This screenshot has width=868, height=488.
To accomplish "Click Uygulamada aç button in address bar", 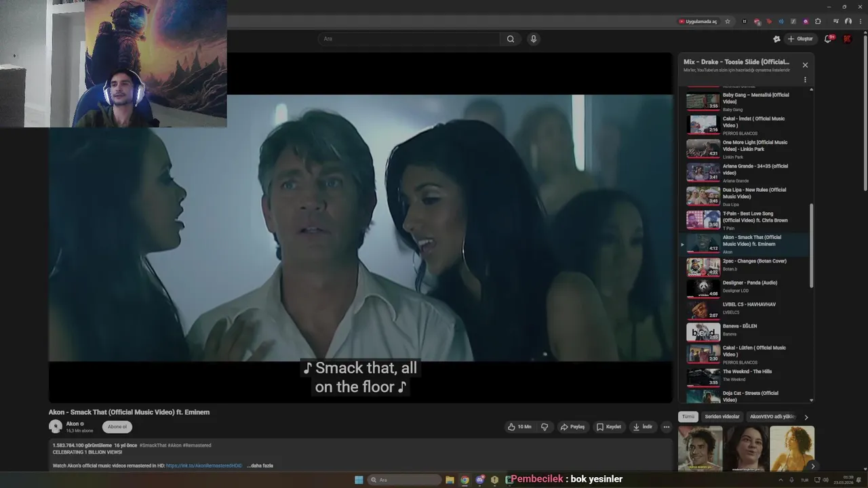I will 698,21.
